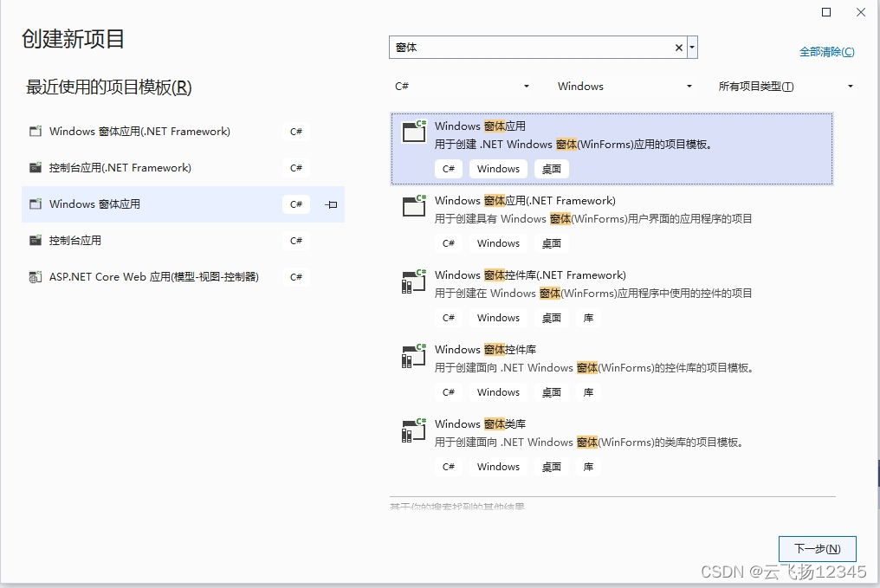The image size is (880, 588).
Task: Select the Windows 窗体应用 result title
Action: click(480, 126)
